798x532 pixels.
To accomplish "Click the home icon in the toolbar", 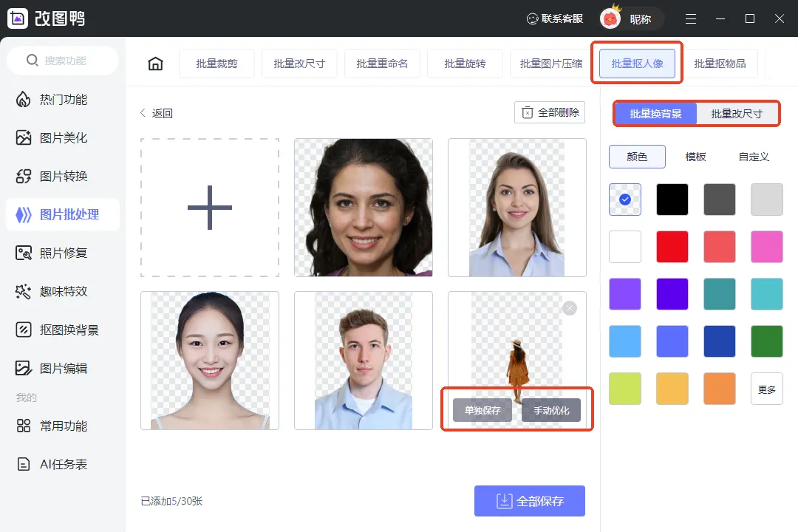I will coord(155,64).
